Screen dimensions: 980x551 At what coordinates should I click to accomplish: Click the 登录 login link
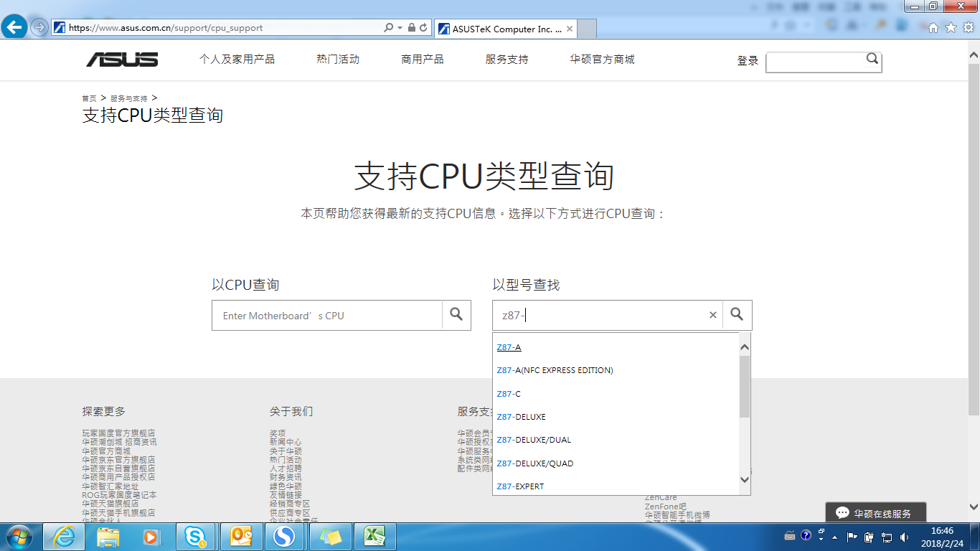748,61
